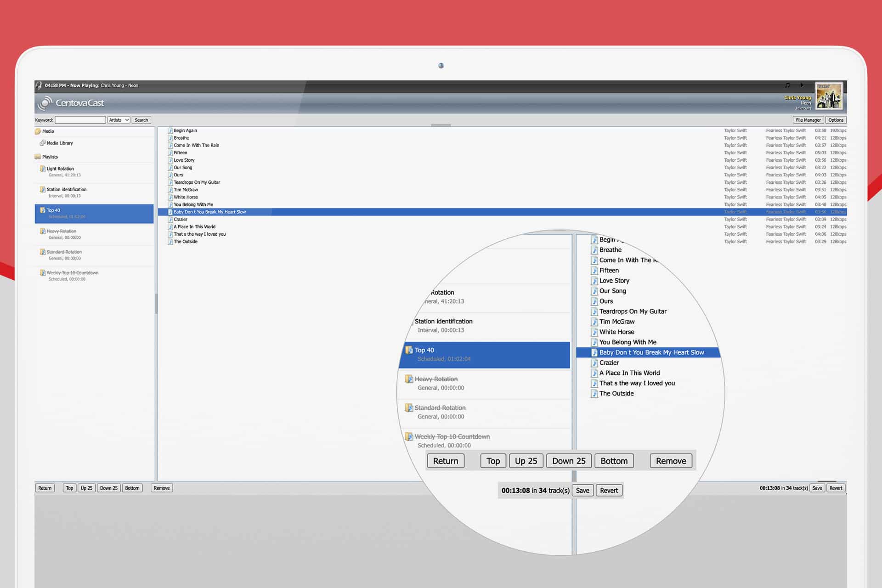882x588 pixels.
Task: Select the Light Rotation playlist label
Action: tap(60, 169)
